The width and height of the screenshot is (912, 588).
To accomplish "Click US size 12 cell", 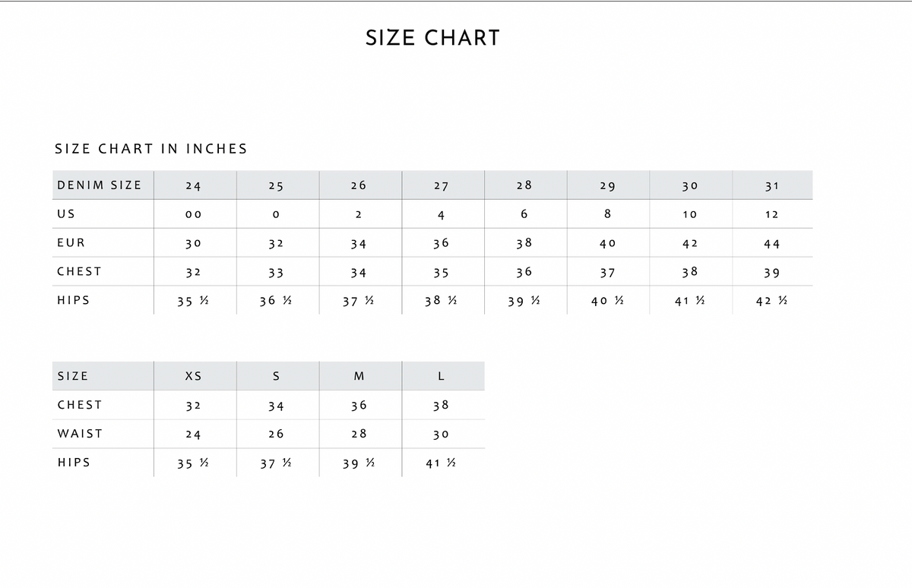I will (771, 214).
